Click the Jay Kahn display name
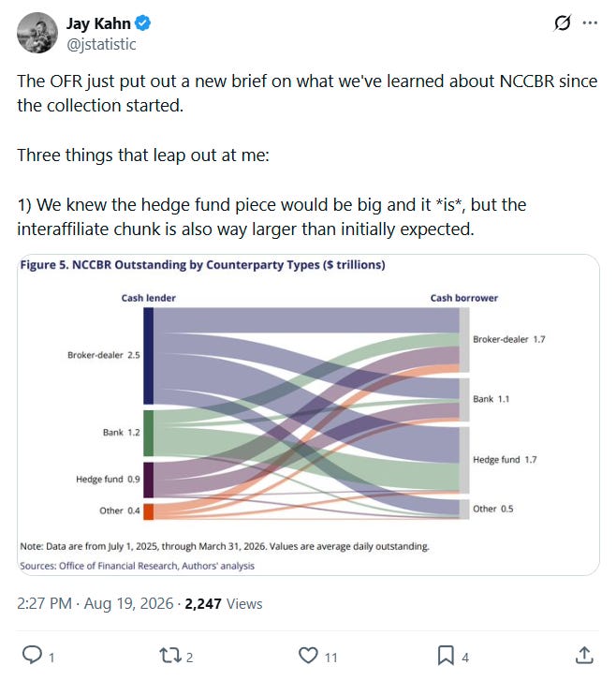 coord(98,23)
